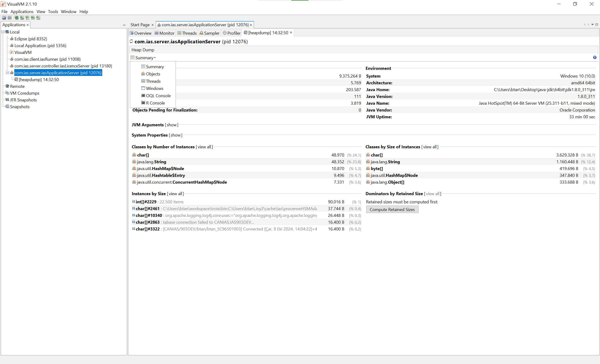
Task: Click java.lang.Object[] class row
Action: (480, 182)
